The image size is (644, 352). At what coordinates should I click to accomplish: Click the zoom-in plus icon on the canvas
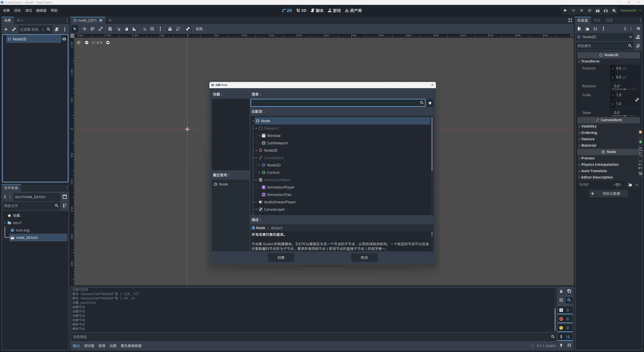point(108,43)
